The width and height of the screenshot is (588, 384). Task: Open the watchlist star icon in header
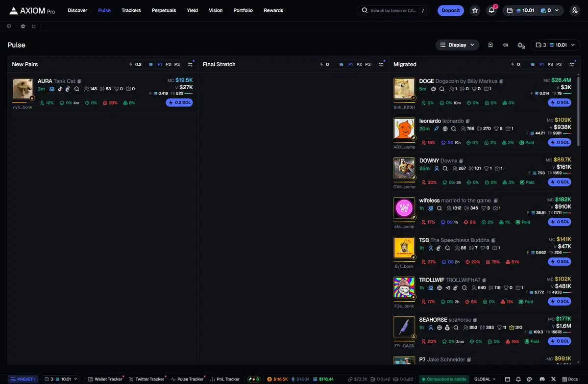(x=475, y=10)
